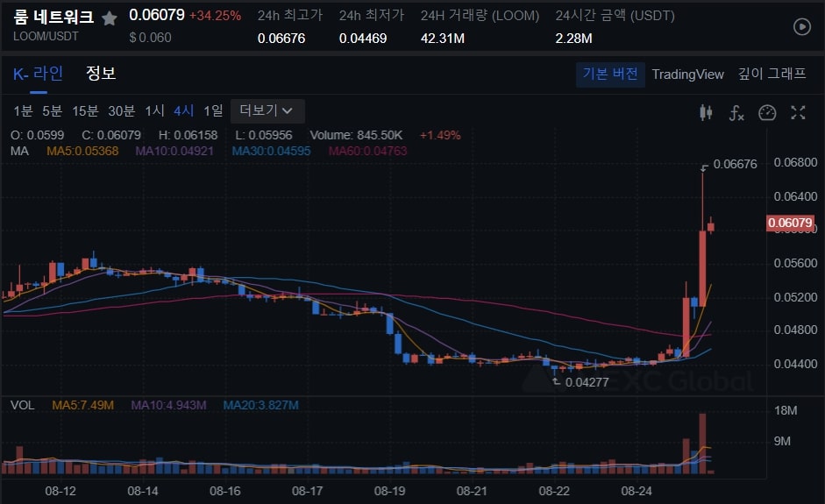Click the 0.04400 price axis label

click(x=795, y=364)
